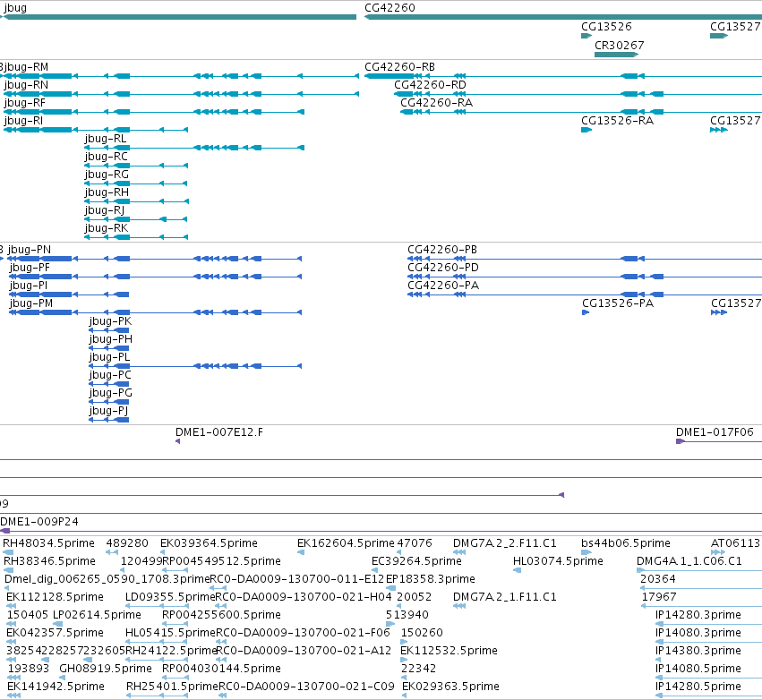Choose the jbug-PH protein label

(x=111, y=339)
